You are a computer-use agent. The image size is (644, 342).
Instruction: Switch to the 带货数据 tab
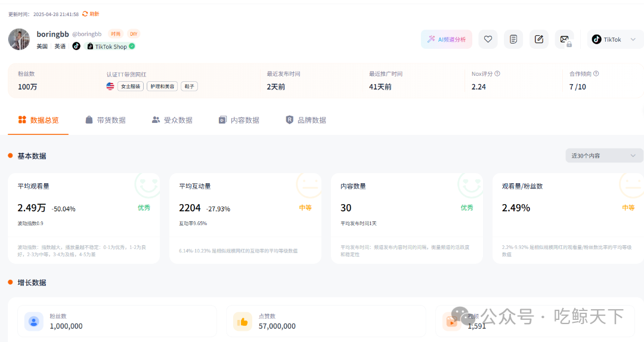[106, 120]
